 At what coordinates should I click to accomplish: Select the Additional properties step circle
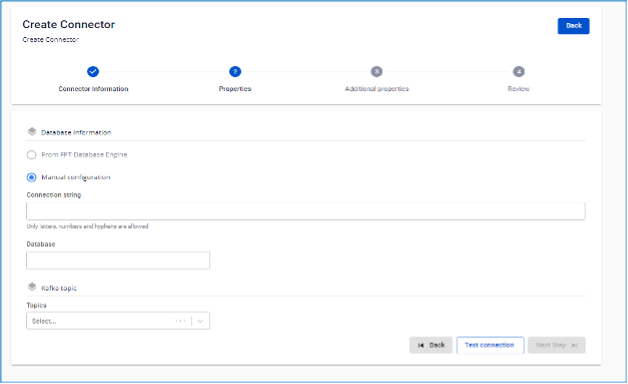point(376,72)
